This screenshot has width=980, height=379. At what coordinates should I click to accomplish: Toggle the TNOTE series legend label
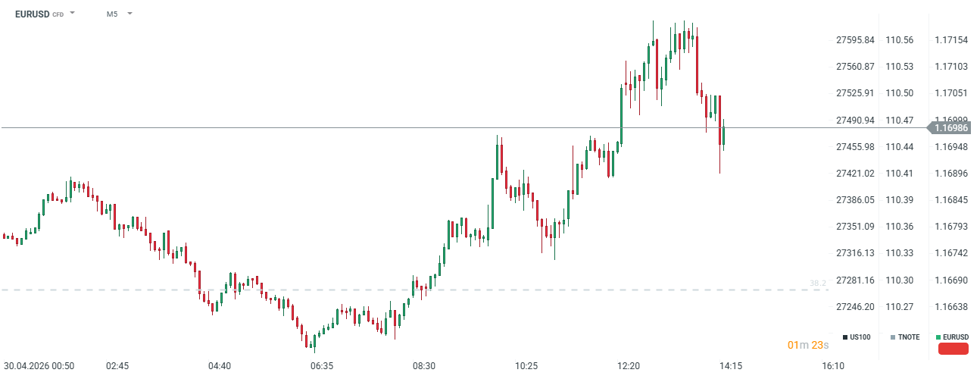[x=909, y=337]
